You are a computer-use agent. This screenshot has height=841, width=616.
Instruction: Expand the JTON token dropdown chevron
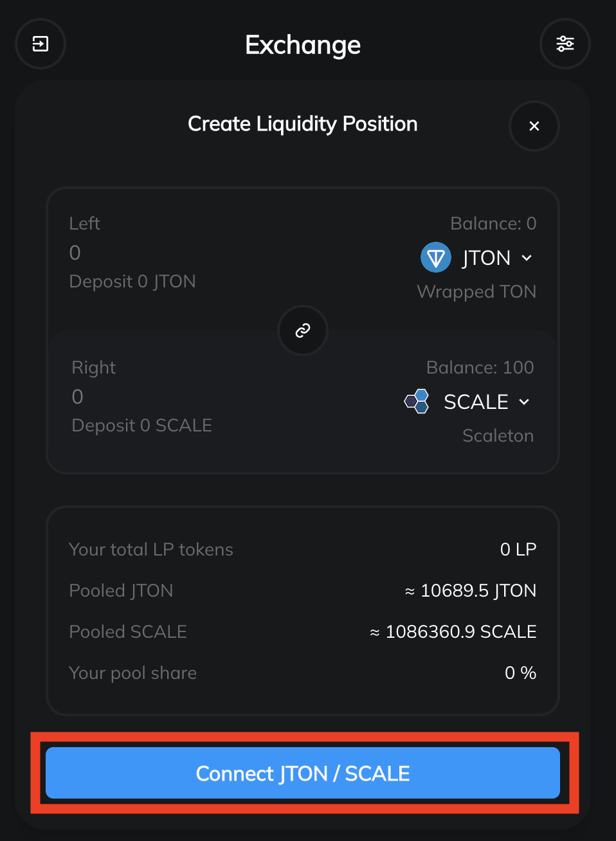[x=527, y=258]
